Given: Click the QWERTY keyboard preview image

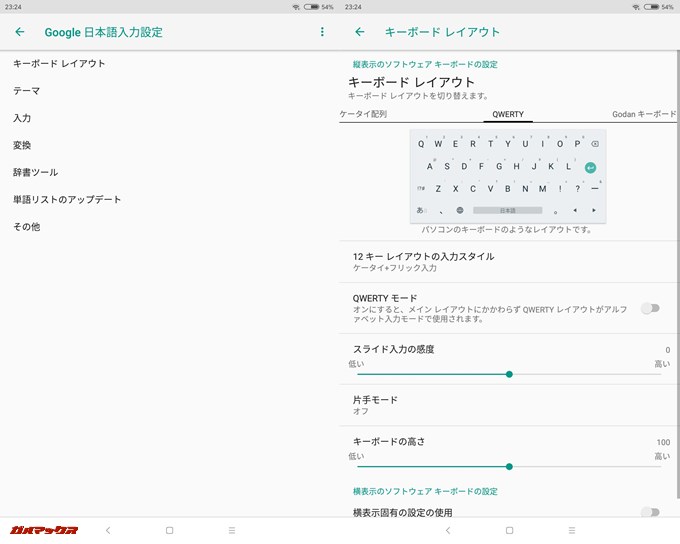Looking at the screenshot, I should [x=508, y=177].
